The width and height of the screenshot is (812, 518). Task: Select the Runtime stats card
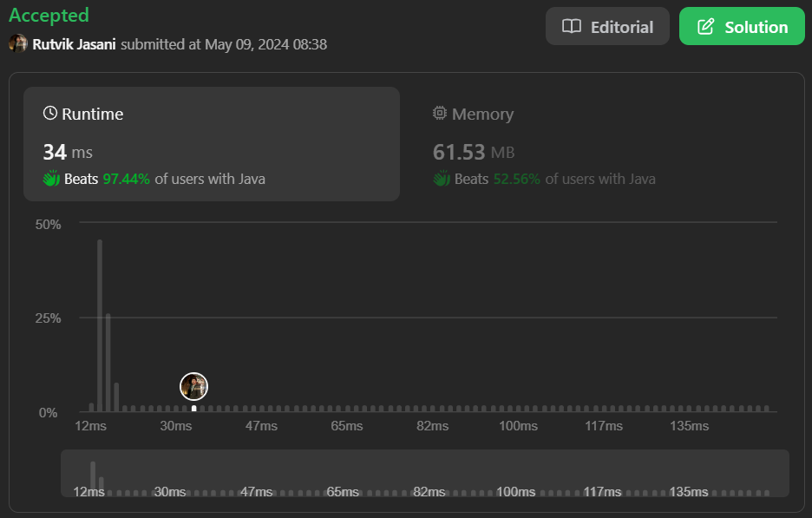[x=212, y=144]
